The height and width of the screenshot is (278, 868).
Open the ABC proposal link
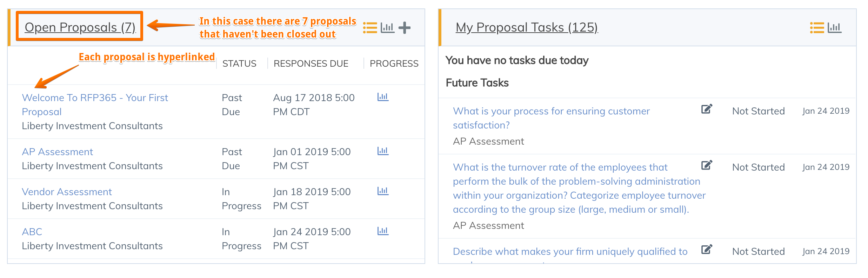(32, 232)
